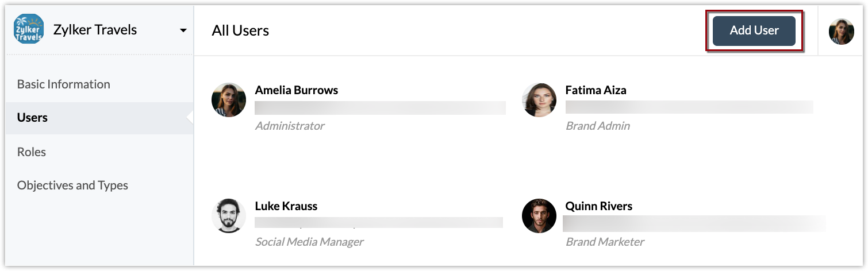Go to the Roles section
Screen dimensions: 868x271
31,152
